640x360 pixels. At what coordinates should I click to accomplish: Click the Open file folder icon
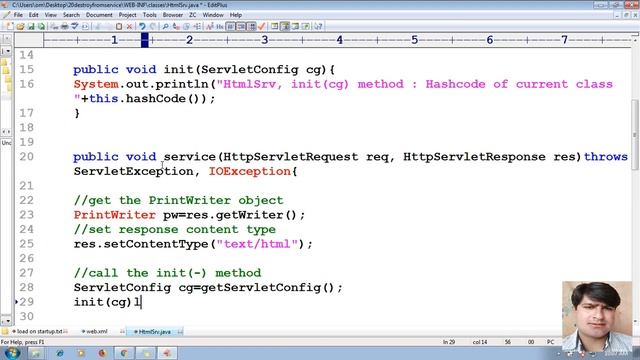(20, 27)
